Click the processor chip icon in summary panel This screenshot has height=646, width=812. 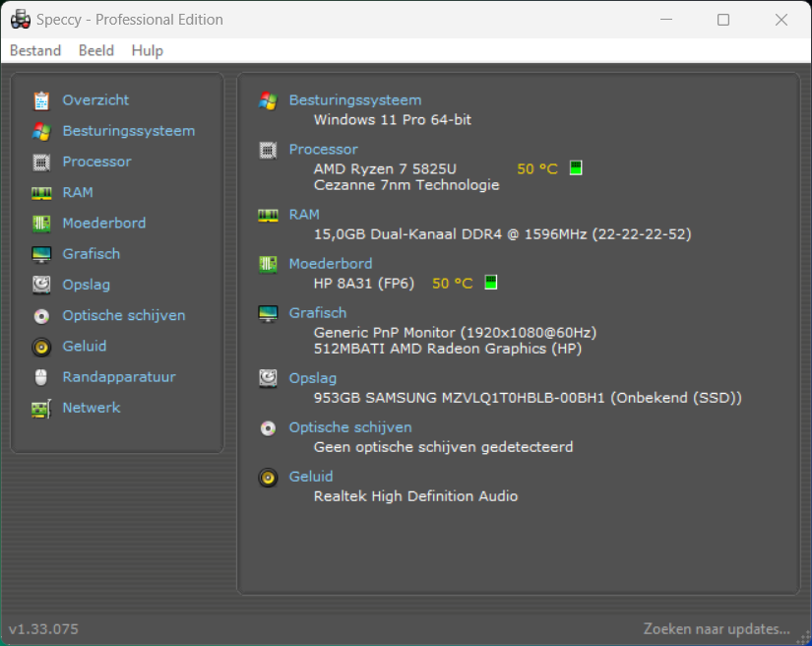[268, 151]
